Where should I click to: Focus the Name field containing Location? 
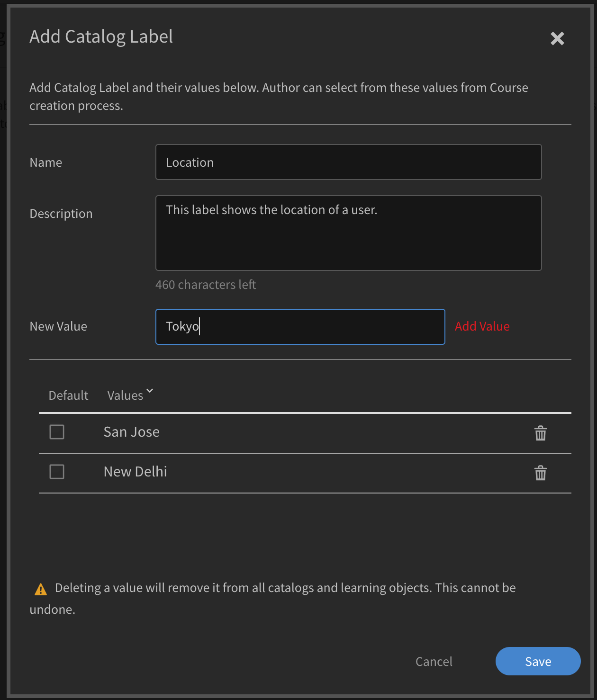tap(348, 162)
